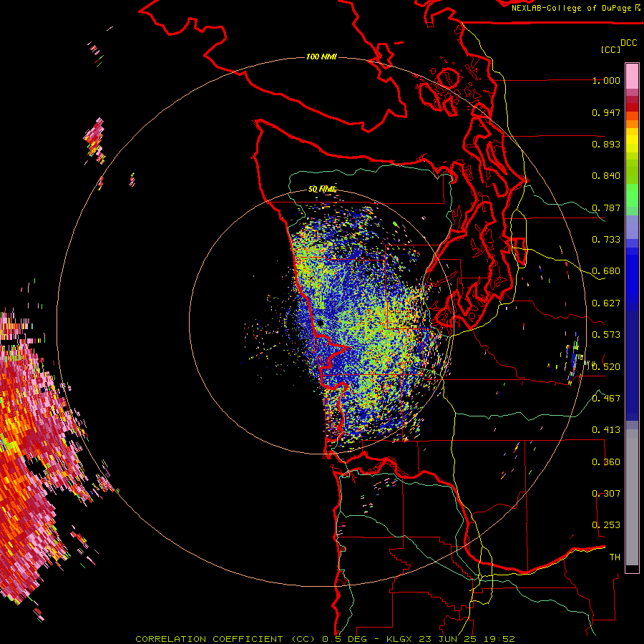Click the 0.413 scale value

606,430
